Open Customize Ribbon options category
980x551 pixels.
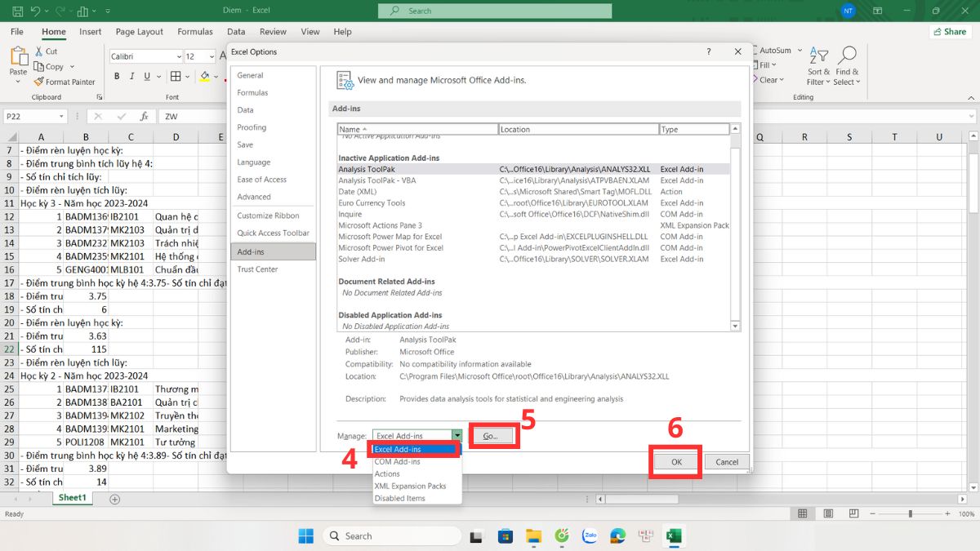tap(273, 216)
